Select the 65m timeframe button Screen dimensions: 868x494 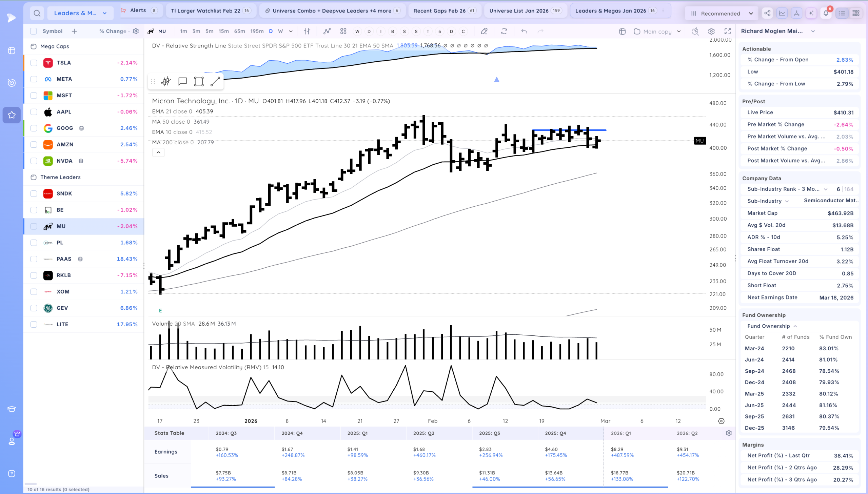click(x=239, y=31)
